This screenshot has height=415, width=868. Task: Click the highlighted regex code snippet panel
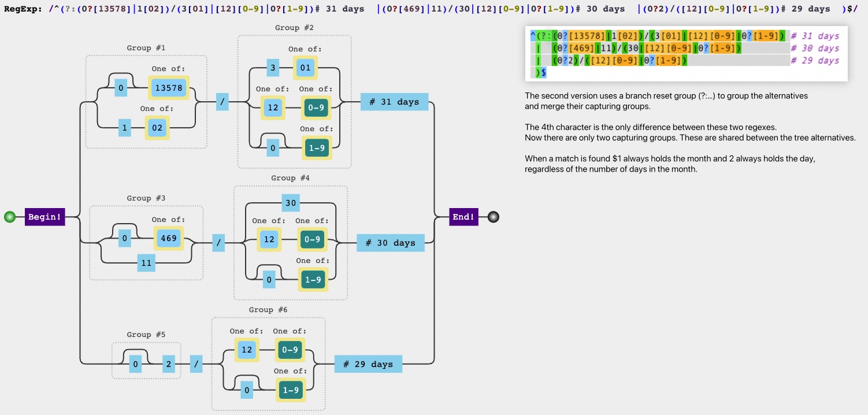point(685,53)
